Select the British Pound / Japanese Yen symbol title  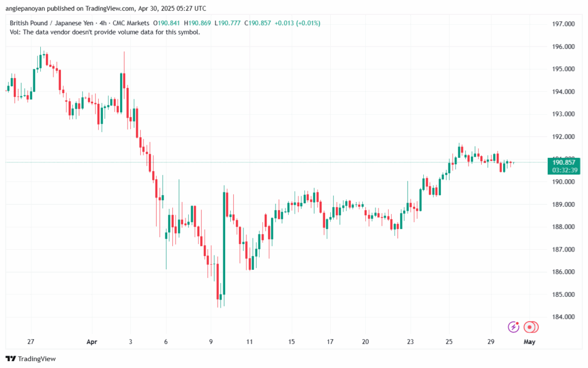pyautogui.click(x=51, y=23)
